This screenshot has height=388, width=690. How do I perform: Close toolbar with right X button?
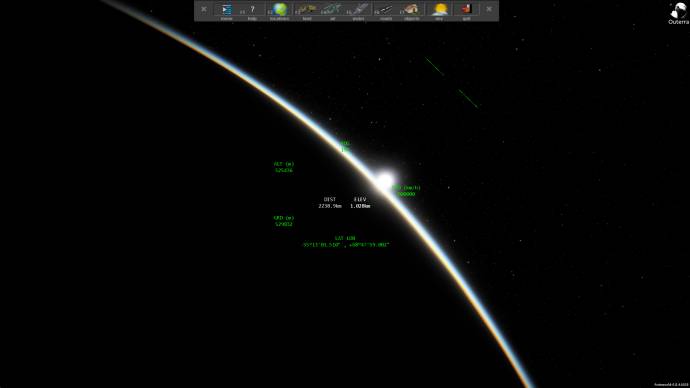click(x=489, y=9)
